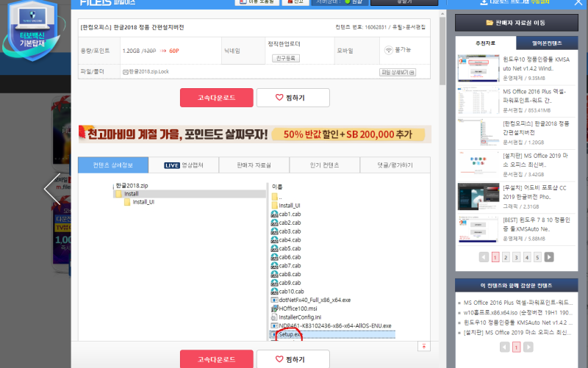The width and height of the screenshot is (588, 368).
Task: Select the 추천자료 sidebar tab
Action: 486,43
